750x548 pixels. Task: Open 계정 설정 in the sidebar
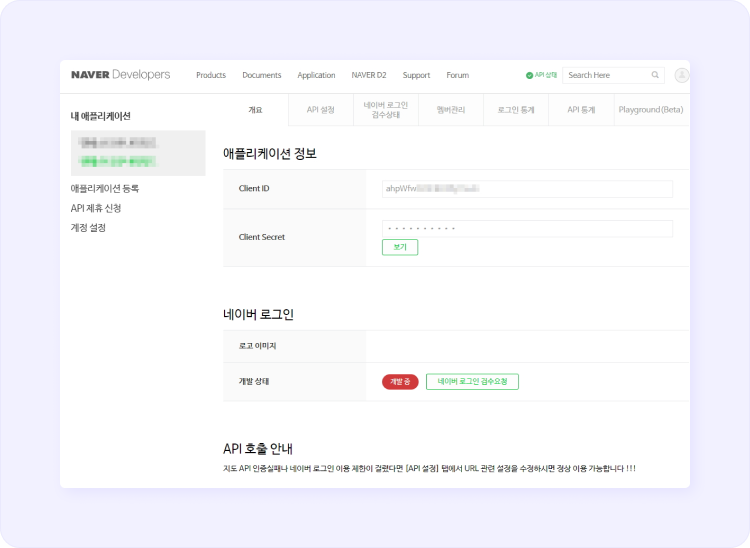88,228
